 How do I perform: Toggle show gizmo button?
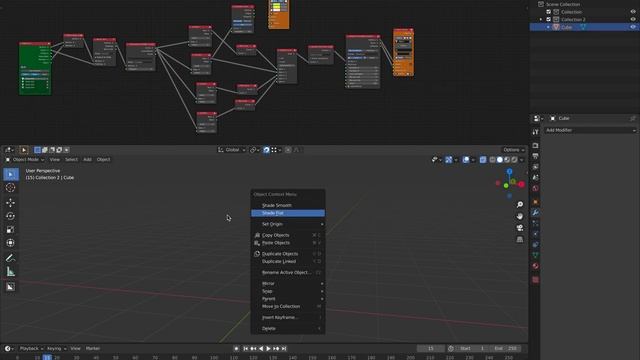(x=449, y=160)
